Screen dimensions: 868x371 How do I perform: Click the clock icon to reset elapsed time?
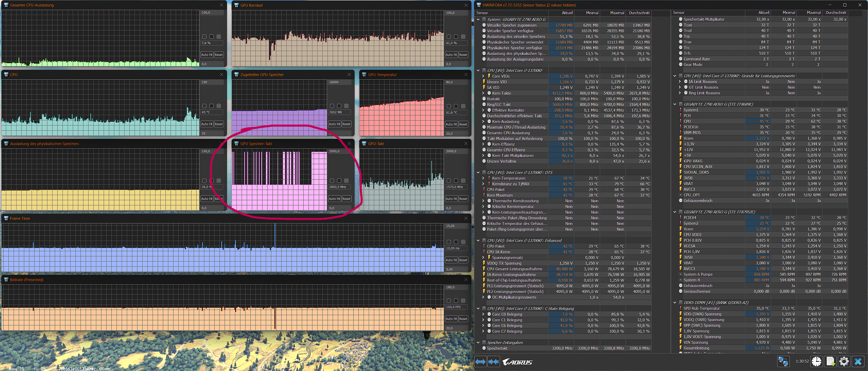[x=817, y=361]
